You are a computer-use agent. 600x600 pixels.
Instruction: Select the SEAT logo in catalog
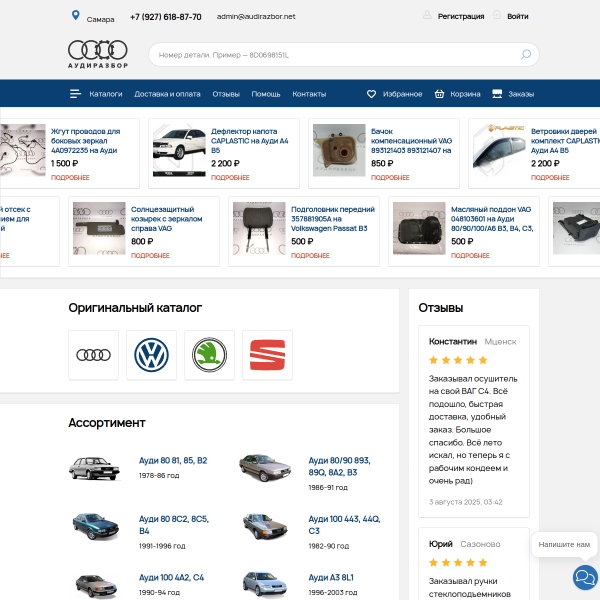coord(267,355)
